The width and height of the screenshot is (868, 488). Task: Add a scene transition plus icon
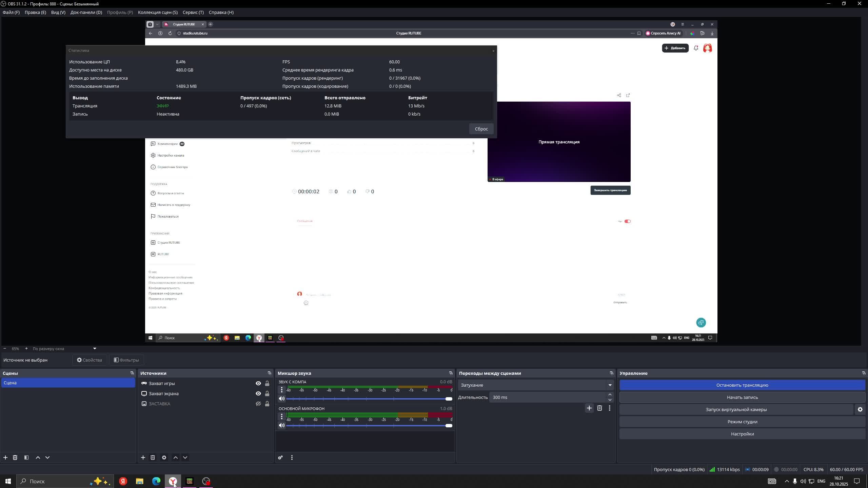click(589, 408)
